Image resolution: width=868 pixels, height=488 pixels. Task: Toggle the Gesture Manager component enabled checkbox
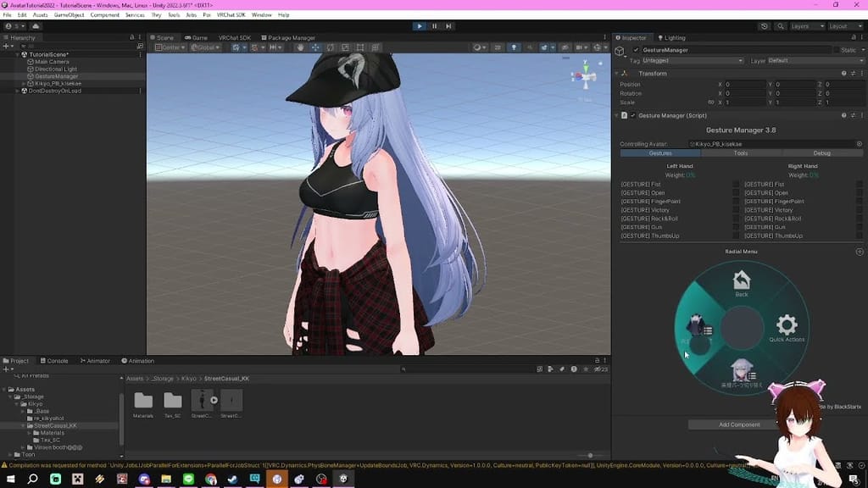633,115
